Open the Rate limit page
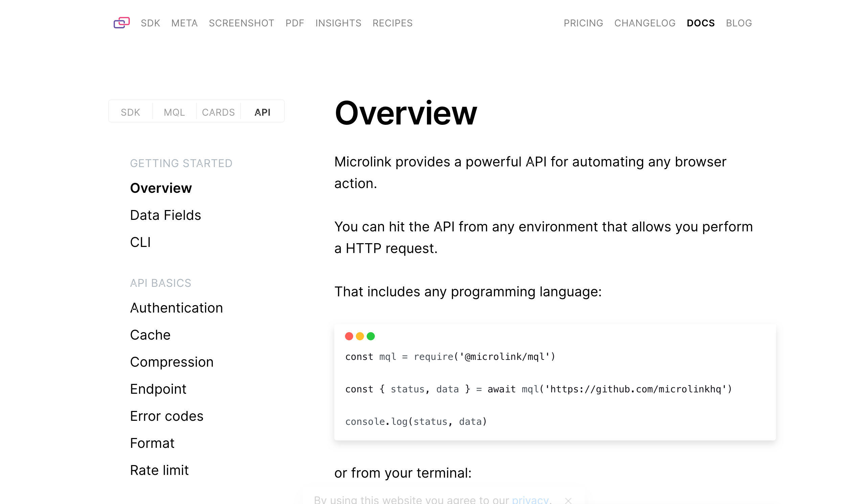 tap(159, 471)
